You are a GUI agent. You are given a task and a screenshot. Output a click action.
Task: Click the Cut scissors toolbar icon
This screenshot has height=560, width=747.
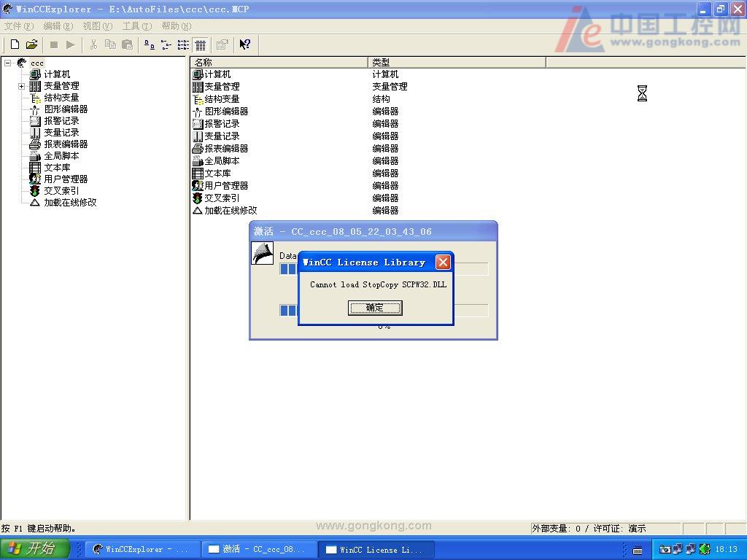(x=93, y=44)
